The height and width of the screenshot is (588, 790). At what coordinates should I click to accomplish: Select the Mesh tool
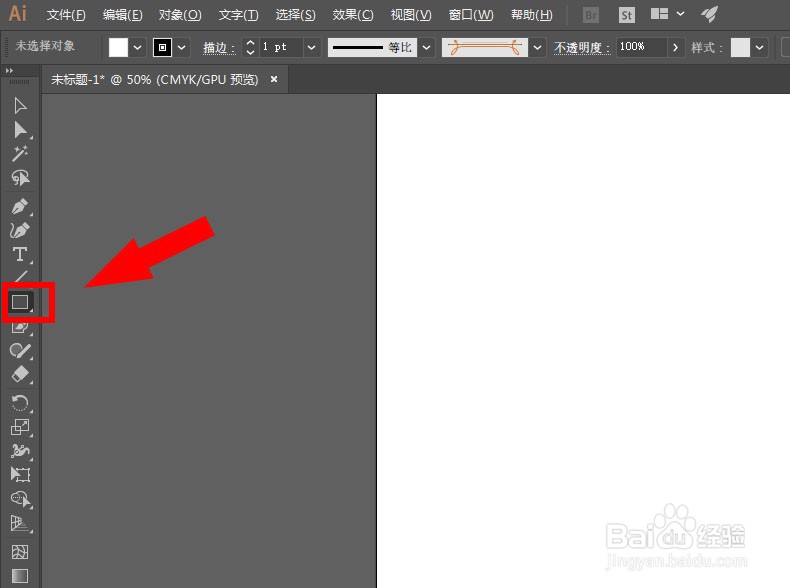(20, 552)
